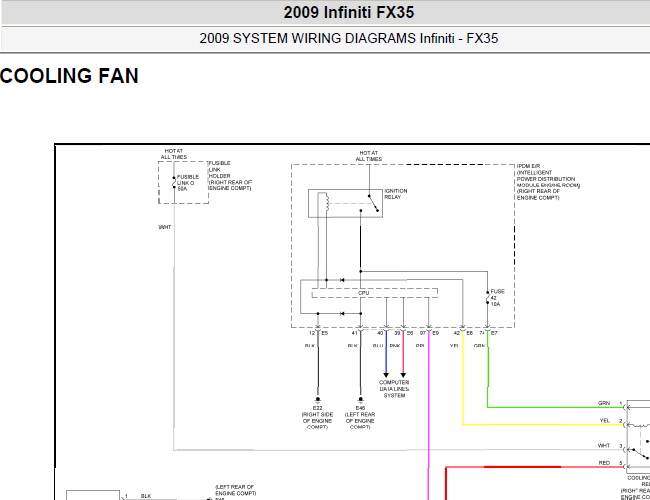Click the "FUSE 42 10A" label

pyautogui.click(x=497, y=298)
